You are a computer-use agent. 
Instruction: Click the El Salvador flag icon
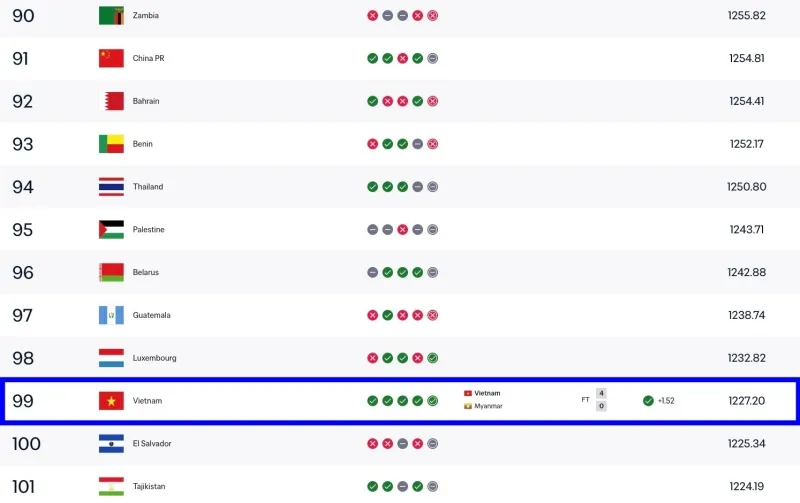(111, 444)
